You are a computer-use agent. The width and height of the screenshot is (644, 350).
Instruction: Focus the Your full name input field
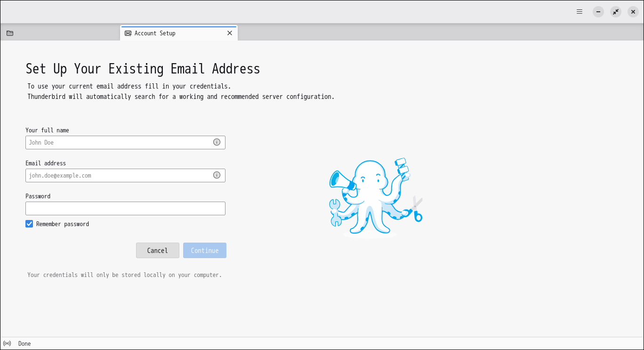click(x=125, y=142)
